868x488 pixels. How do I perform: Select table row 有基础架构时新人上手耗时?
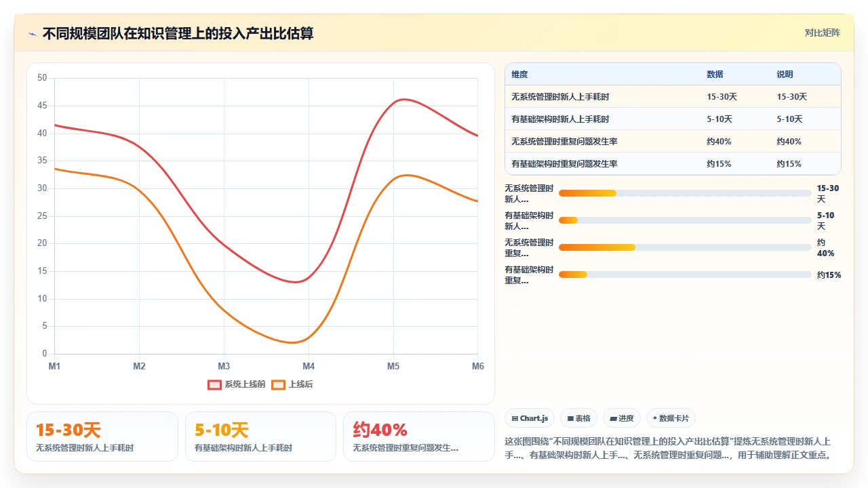point(673,119)
